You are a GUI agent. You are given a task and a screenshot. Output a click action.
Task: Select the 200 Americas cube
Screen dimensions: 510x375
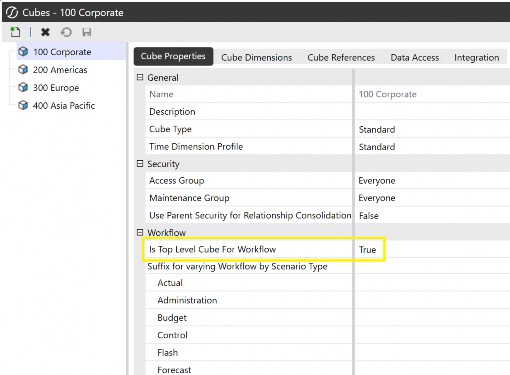pos(60,70)
